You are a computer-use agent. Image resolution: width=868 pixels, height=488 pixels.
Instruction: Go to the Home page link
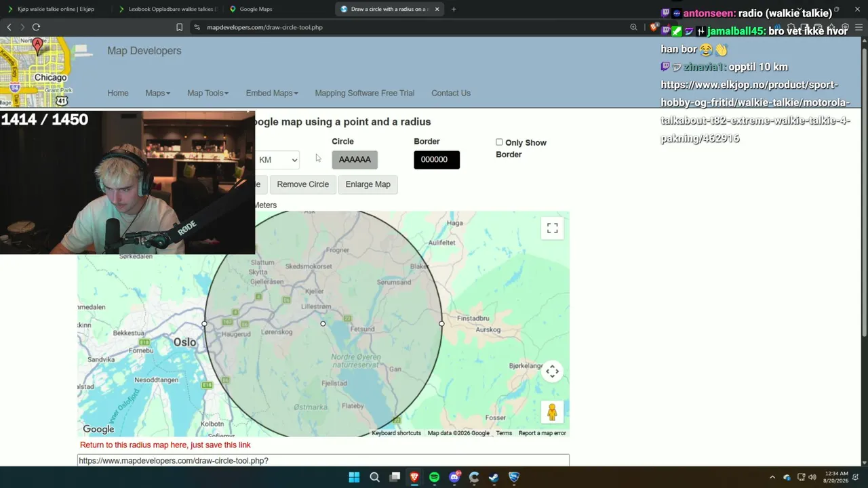(x=118, y=93)
